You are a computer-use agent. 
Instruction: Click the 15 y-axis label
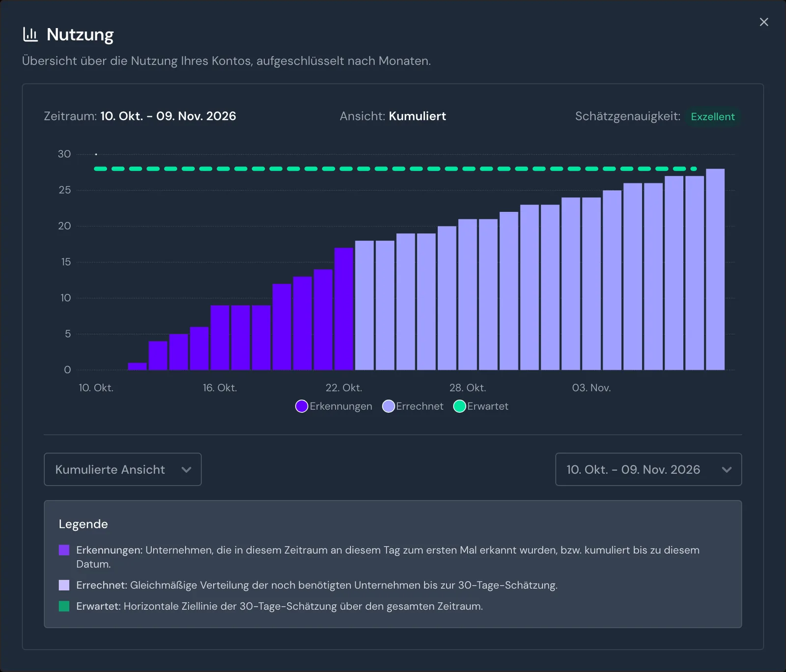66,262
